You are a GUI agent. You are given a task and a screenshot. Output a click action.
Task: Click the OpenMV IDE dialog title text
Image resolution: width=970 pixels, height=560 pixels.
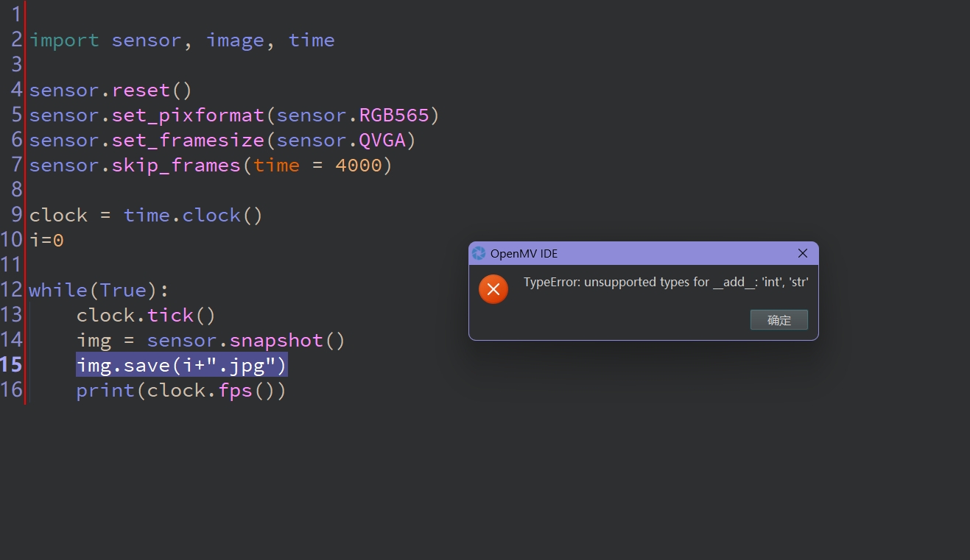[524, 253]
